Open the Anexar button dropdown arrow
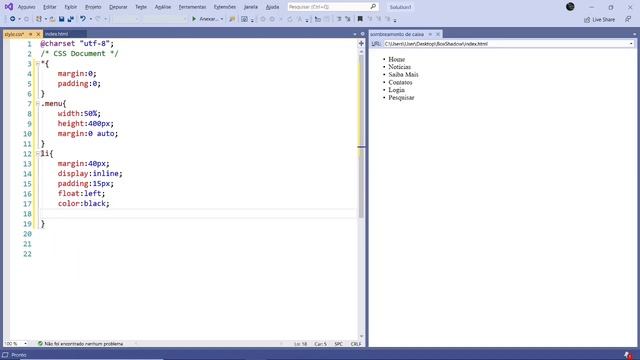 [x=222, y=19]
